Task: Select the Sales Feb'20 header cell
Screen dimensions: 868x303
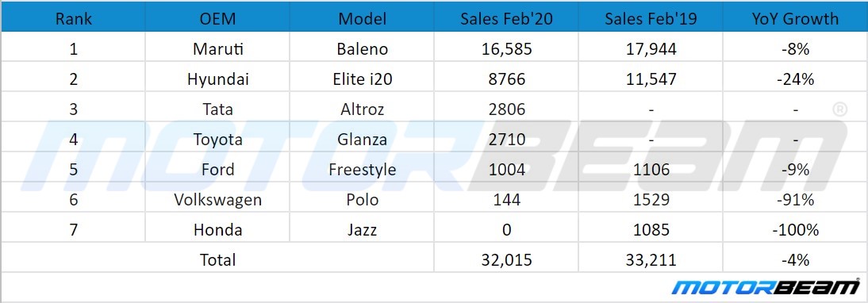Action: 506,19
